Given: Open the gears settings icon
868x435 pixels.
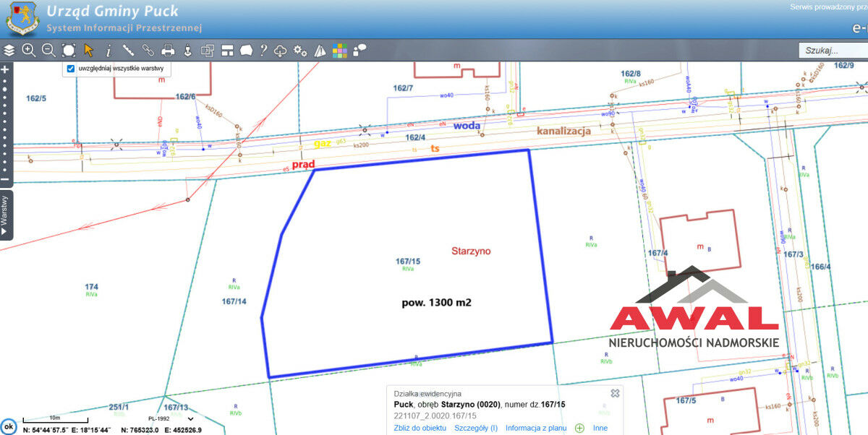Looking at the screenshot, I should (300, 50).
